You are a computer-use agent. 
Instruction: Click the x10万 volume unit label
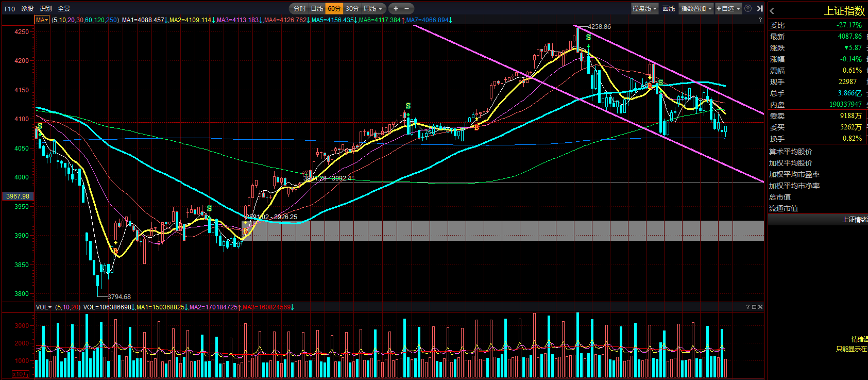coord(21,374)
